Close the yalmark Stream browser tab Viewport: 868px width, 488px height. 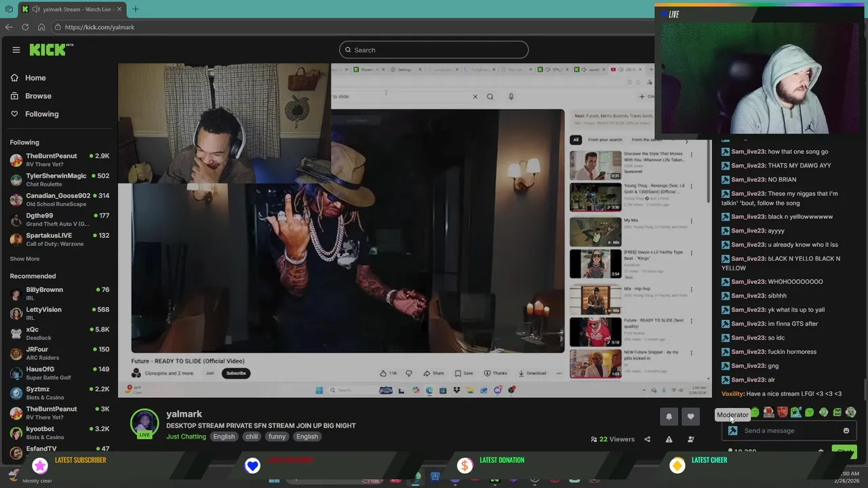tap(119, 9)
